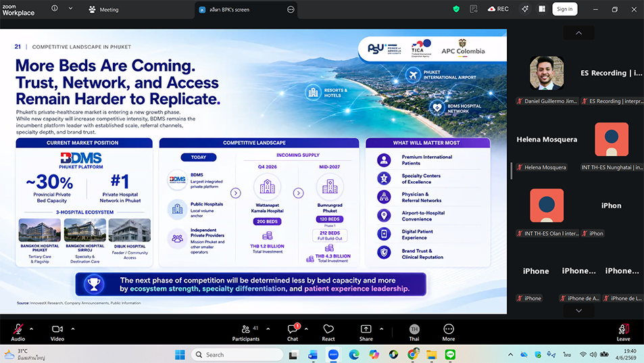Screen dimensions: 644x363
Task: Click the Share screen button
Action: click(x=366, y=332)
